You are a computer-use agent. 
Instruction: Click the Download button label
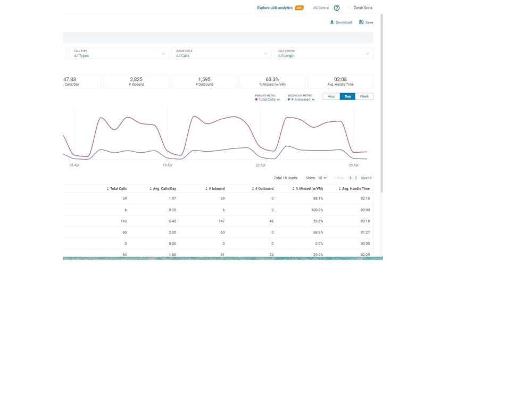(x=344, y=22)
